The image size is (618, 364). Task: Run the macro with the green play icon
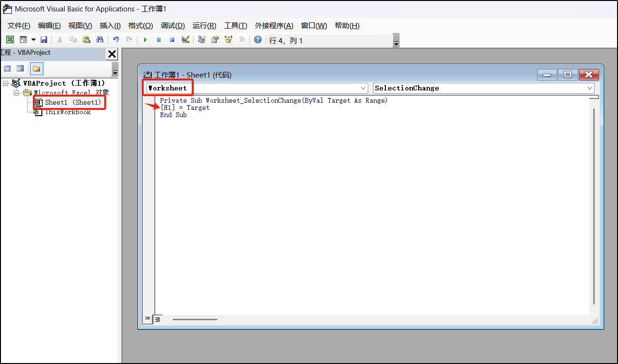tap(146, 40)
